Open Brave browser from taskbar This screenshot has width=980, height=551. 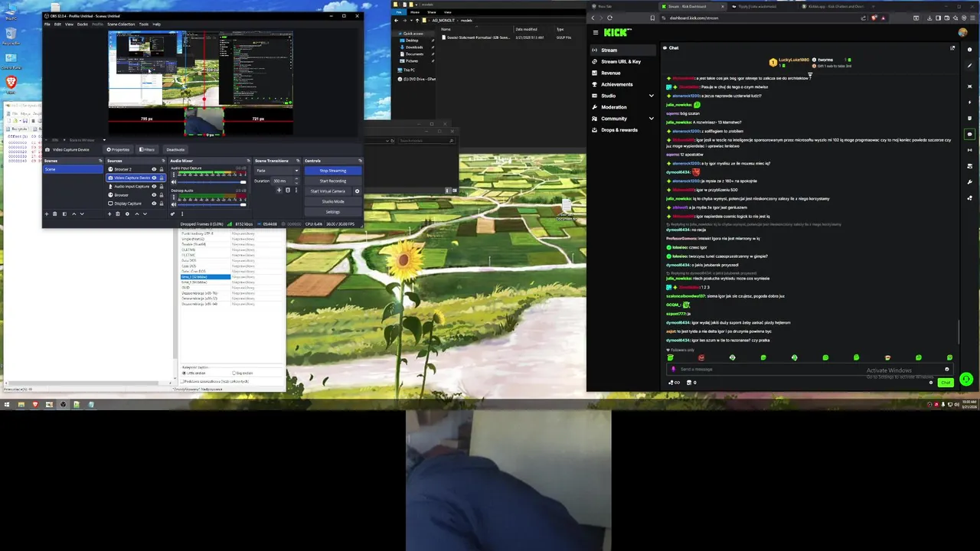35,405
